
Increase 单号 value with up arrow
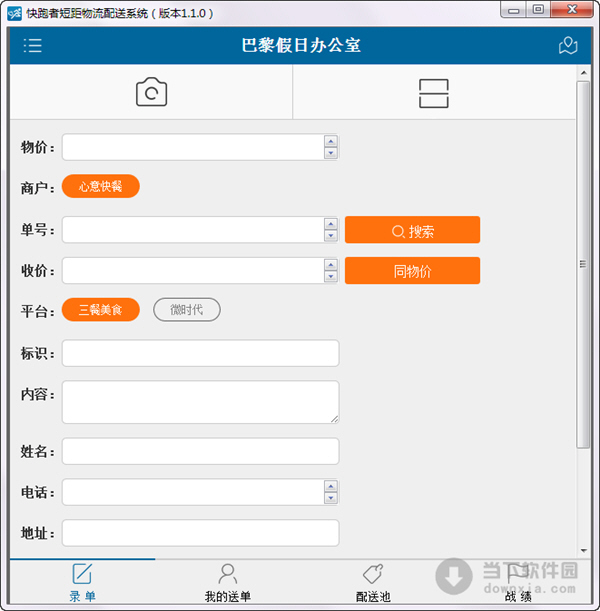tap(331, 224)
